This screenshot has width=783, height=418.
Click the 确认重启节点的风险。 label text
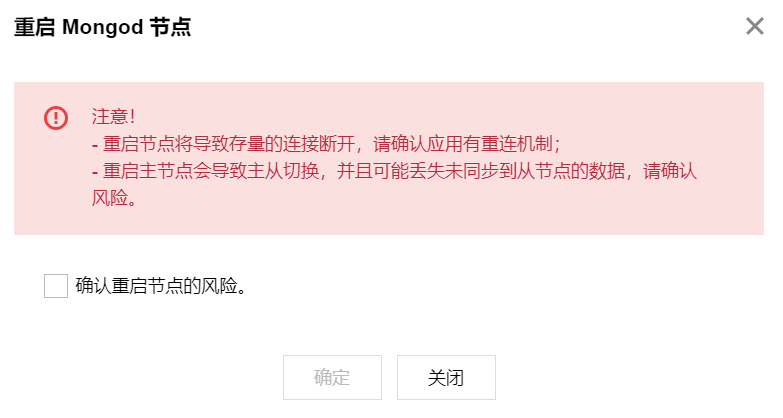coord(161,286)
